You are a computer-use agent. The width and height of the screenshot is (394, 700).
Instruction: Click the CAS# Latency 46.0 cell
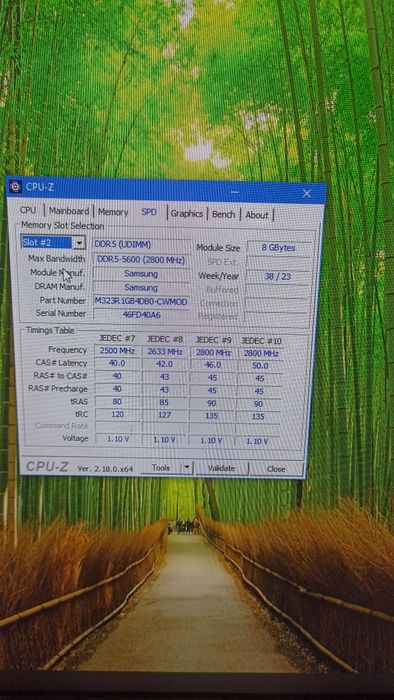212,365
